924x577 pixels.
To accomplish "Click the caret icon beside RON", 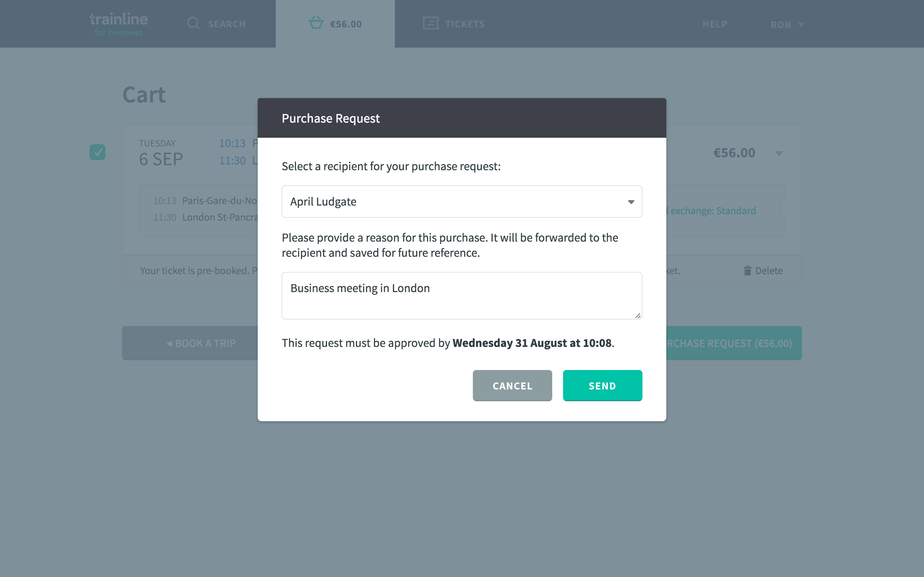I will pyautogui.click(x=801, y=25).
